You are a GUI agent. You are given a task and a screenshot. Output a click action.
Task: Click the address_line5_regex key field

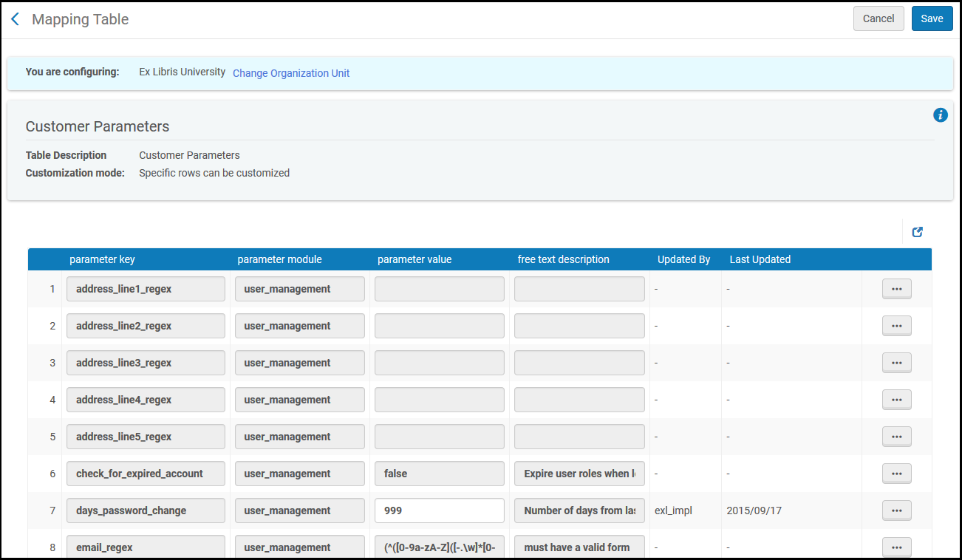point(146,437)
